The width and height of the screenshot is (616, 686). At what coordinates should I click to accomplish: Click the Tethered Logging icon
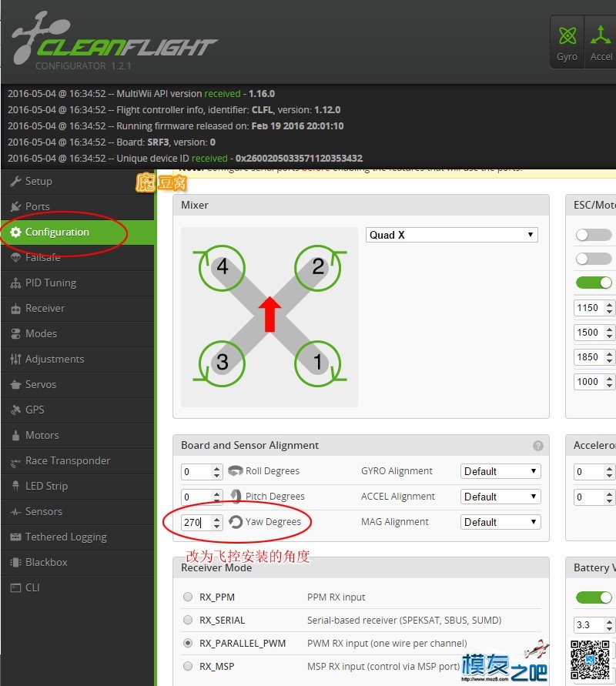(15, 537)
